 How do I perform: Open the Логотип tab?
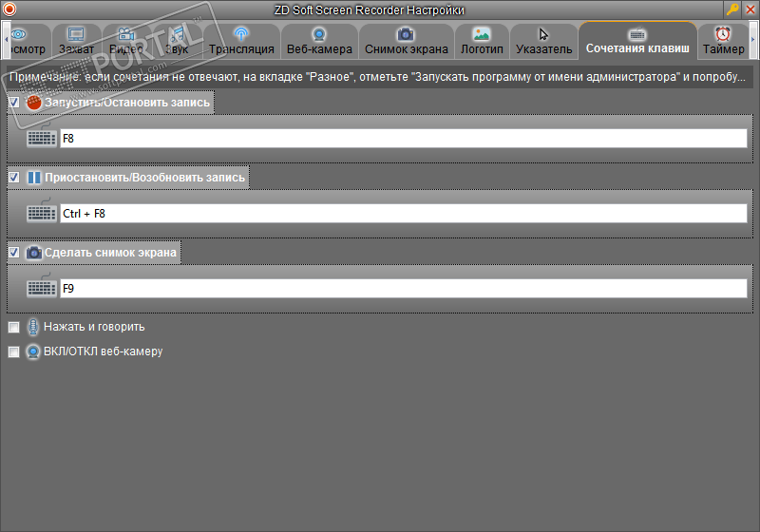tap(482, 41)
